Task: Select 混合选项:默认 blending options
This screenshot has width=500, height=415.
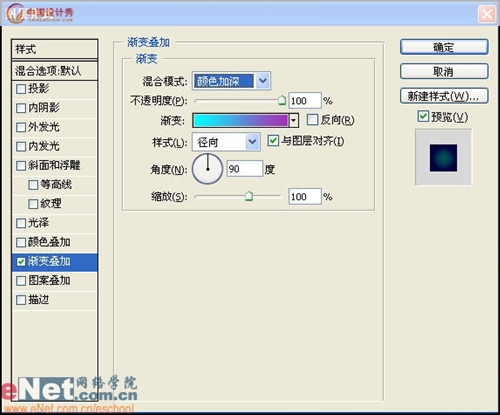Action: coord(54,71)
